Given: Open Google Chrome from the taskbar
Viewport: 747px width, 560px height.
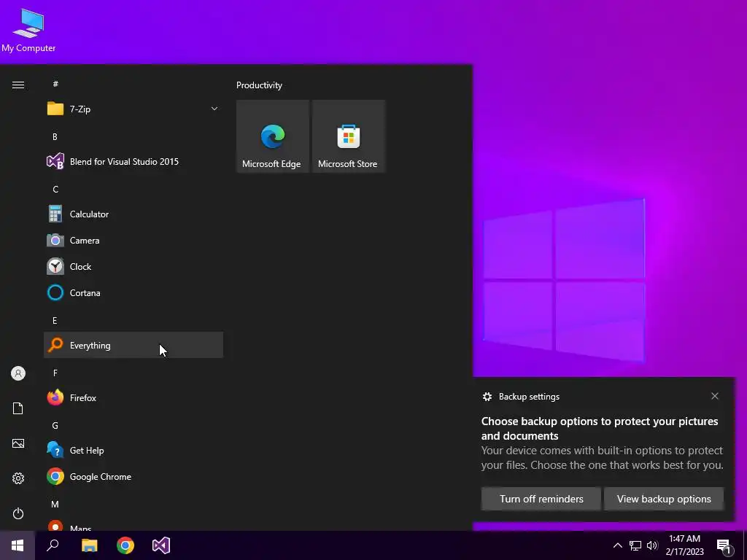Looking at the screenshot, I should point(125,545).
